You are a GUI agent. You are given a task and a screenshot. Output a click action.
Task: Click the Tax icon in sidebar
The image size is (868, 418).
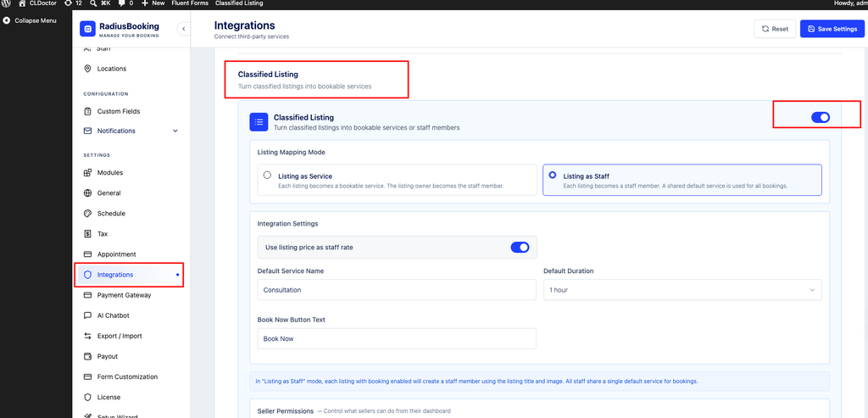(x=87, y=234)
